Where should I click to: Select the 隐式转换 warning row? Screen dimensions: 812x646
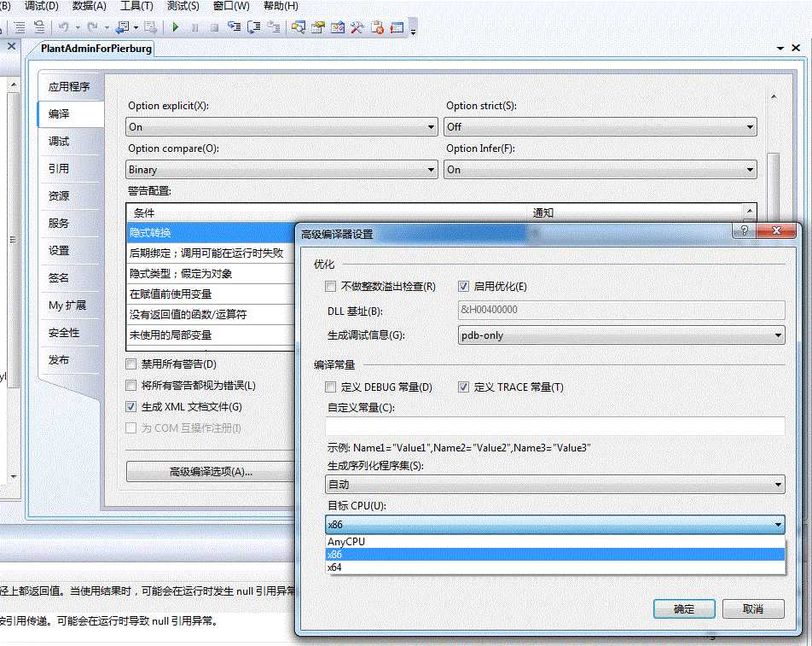(x=211, y=233)
